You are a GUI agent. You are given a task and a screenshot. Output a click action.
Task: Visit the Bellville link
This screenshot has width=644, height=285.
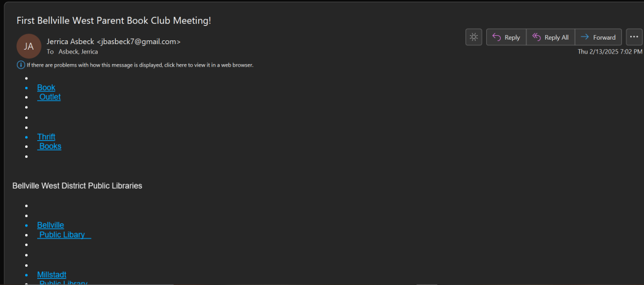[x=50, y=225]
